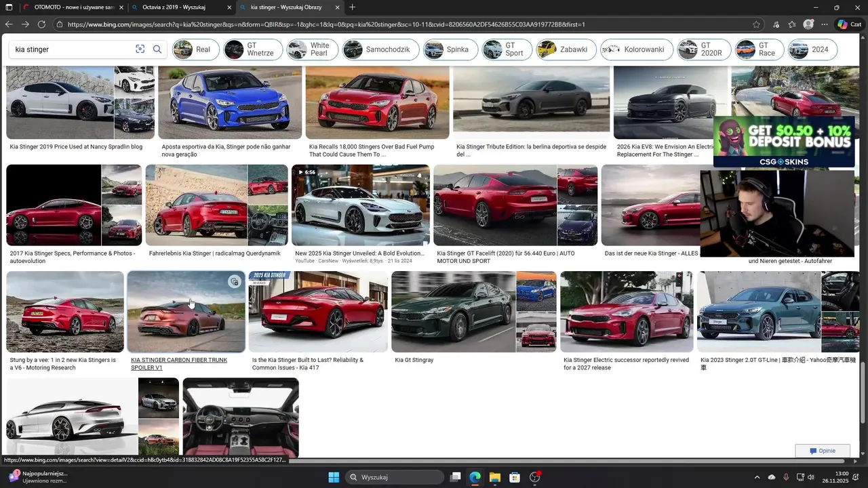The image size is (868, 488).
Task: Click visual search icon on spoiler thumbnail
Action: point(234,282)
